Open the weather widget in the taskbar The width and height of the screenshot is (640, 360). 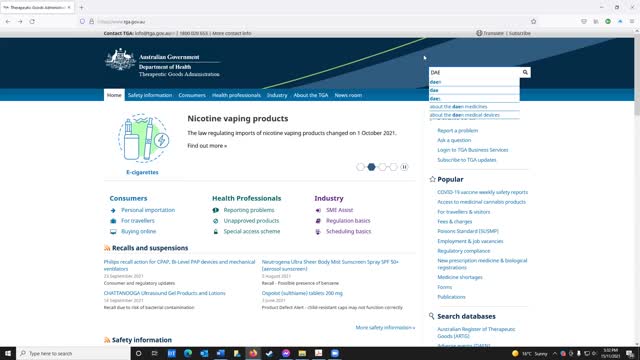[529, 353]
